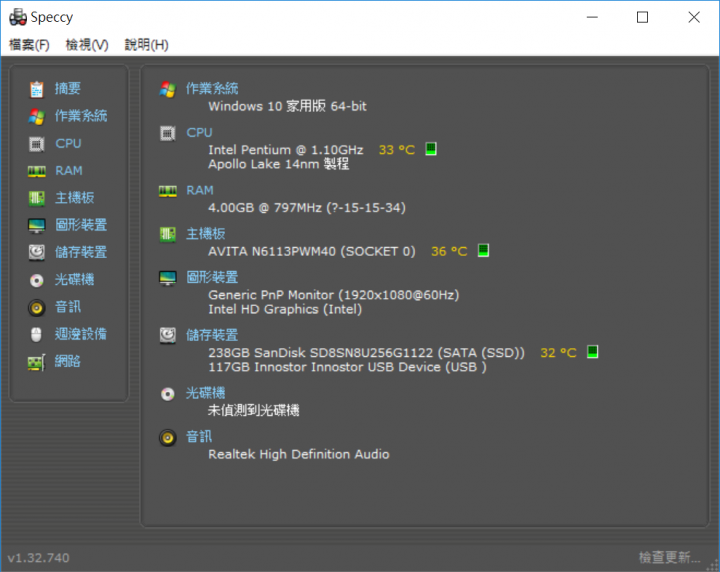Click the disc icon beside sidebar 光碟機
The height and width of the screenshot is (572, 720).
click(x=37, y=280)
